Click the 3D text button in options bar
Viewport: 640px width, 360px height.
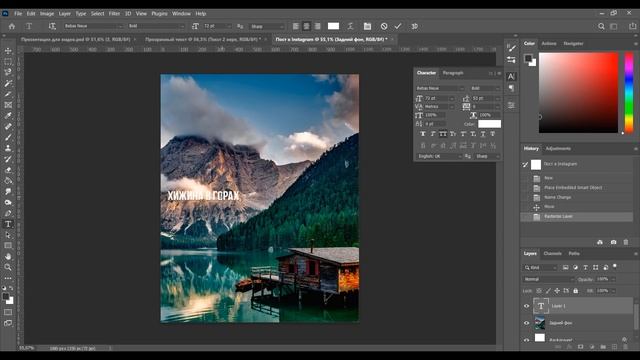[415, 26]
